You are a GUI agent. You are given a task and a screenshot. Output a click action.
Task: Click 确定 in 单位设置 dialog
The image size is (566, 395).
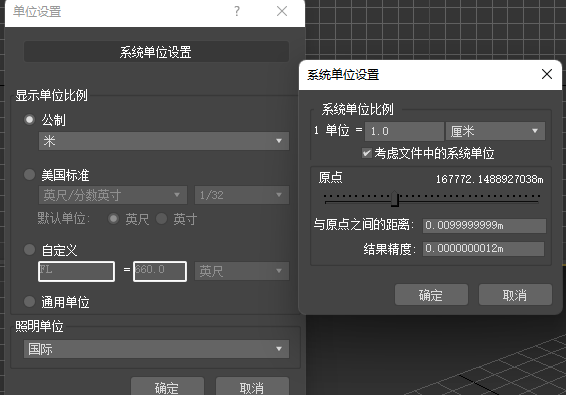pos(167,386)
